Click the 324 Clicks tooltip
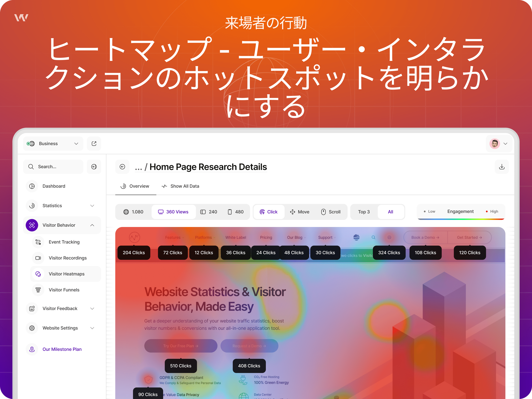This screenshot has height=399, width=532. click(389, 253)
